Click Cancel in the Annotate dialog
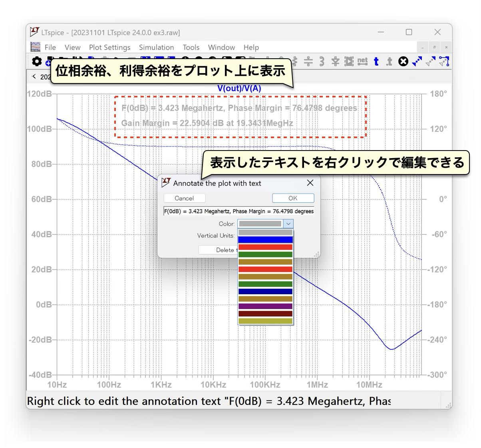This screenshot has height=448, width=481. (184, 198)
